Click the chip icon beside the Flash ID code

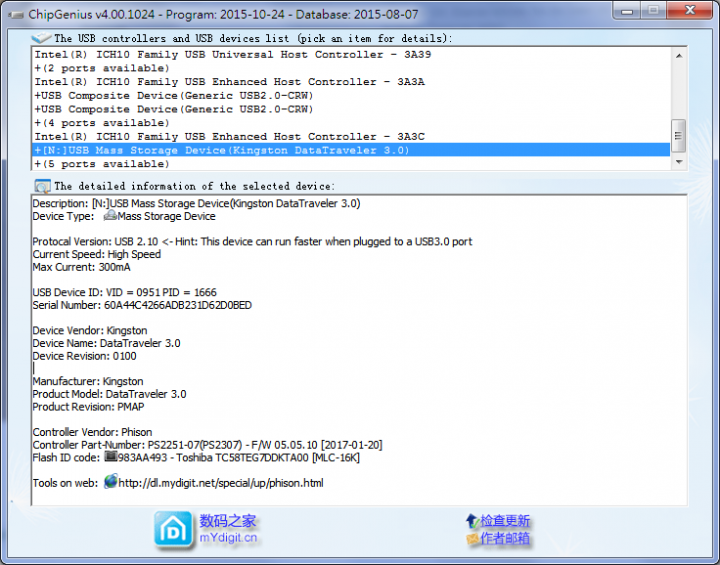[x=111, y=457]
